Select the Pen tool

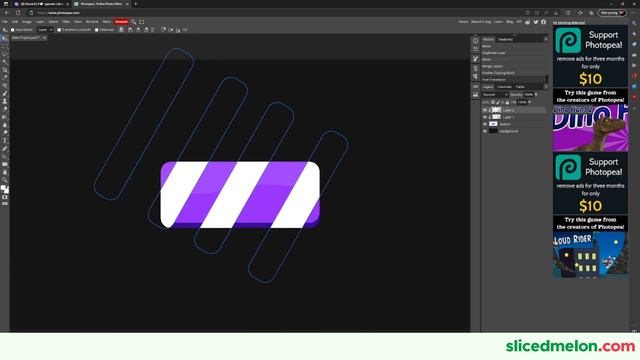point(4,149)
